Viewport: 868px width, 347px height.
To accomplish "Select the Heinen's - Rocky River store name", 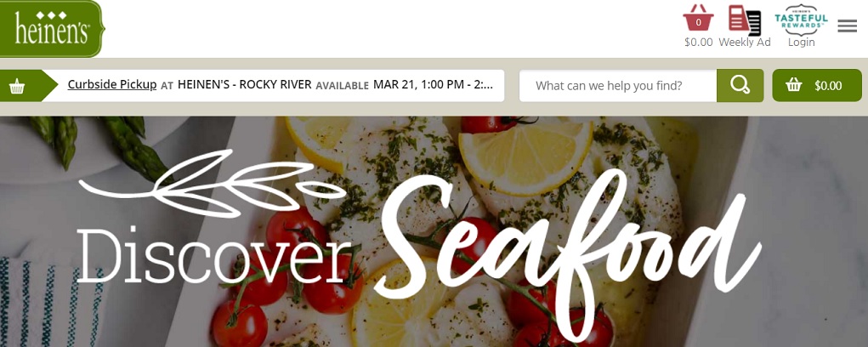I will click(x=245, y=85).
